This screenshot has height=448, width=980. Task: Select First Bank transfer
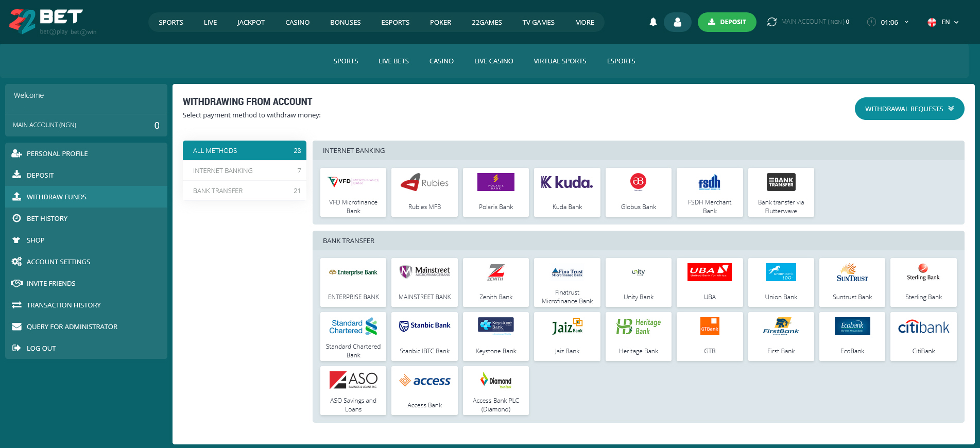(781, 336)
